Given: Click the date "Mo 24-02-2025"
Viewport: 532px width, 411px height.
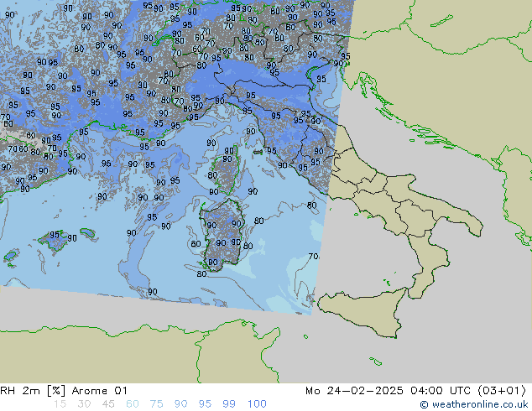Looking at the screenshot, I should [354, 391].
